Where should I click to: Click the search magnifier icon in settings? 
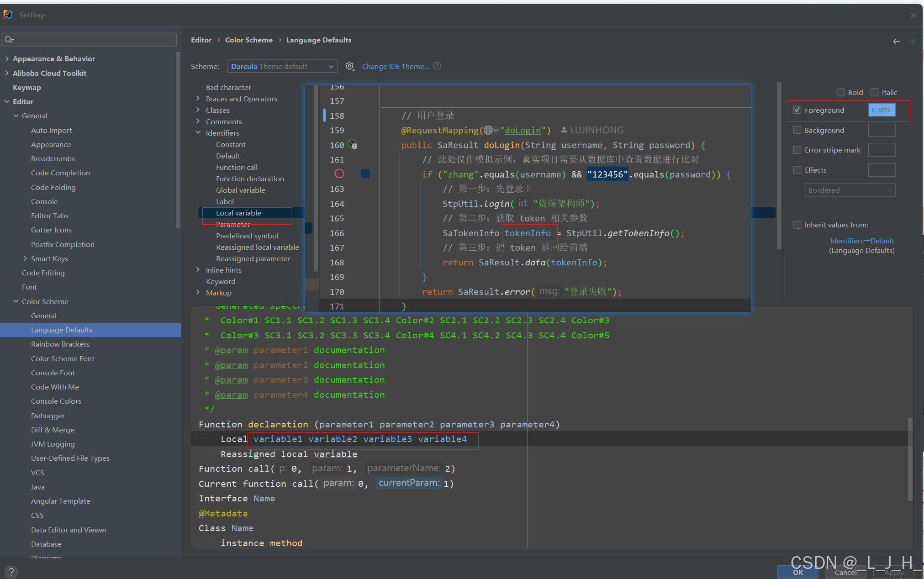[9, 40]
